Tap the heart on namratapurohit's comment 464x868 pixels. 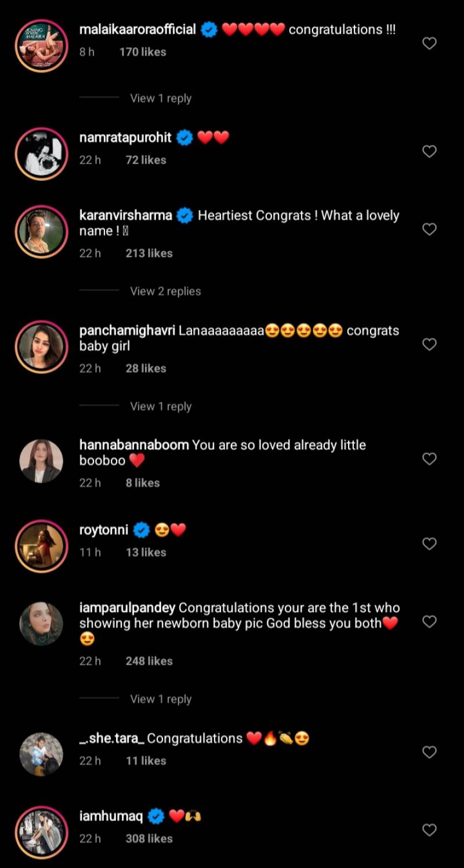[429, 152]
